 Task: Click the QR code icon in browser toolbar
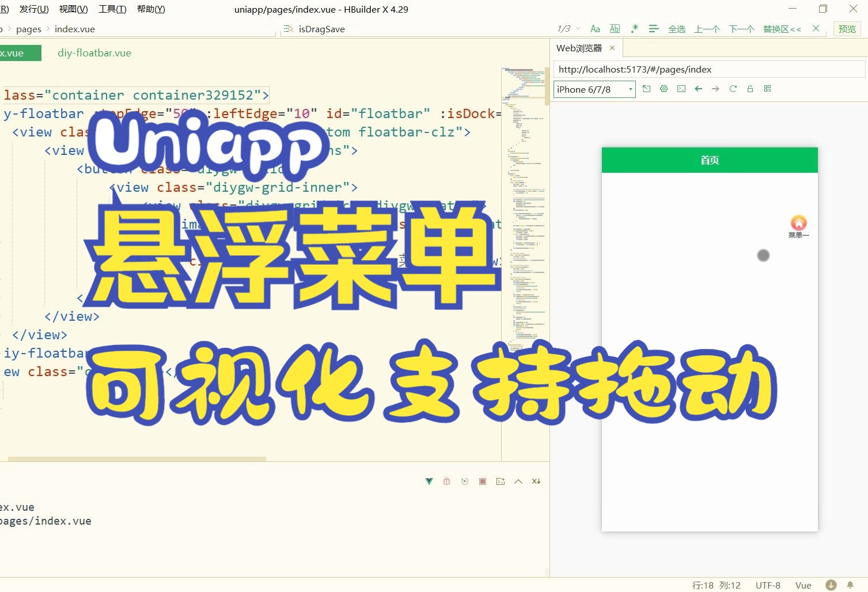point(767,89)
